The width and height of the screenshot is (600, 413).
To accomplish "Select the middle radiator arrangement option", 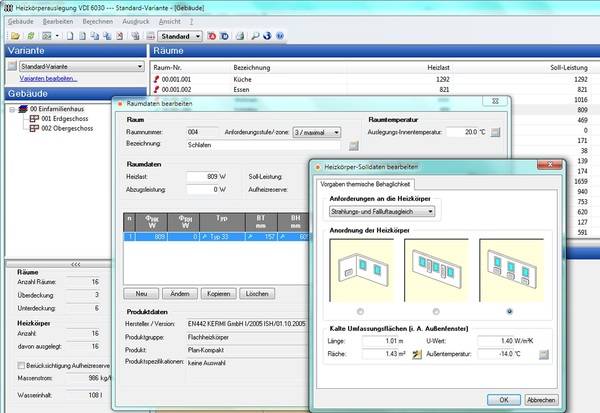I will (x=437, y=311).
